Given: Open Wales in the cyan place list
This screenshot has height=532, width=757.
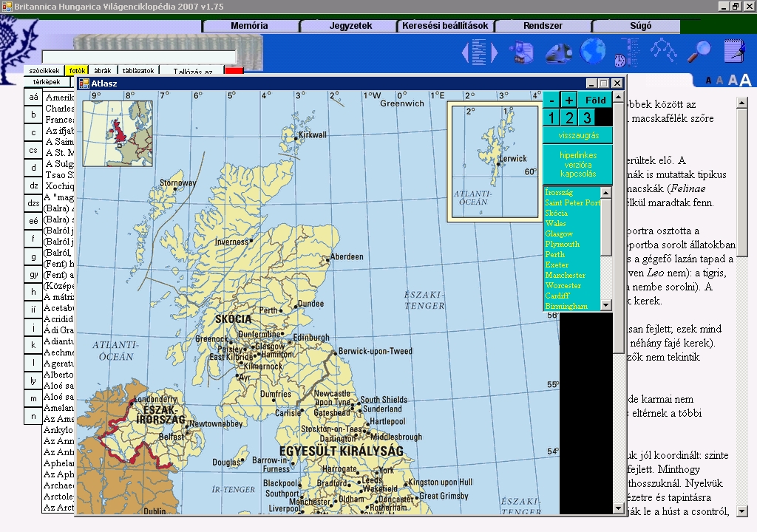Looking at the screenshot, I should 555,224.
